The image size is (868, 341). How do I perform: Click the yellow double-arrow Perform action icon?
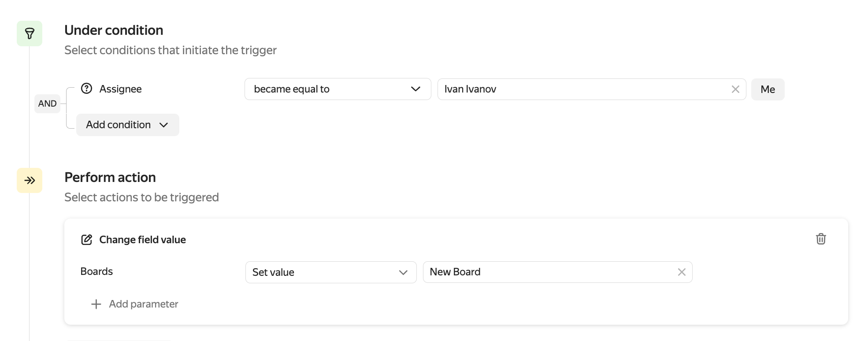30,180
